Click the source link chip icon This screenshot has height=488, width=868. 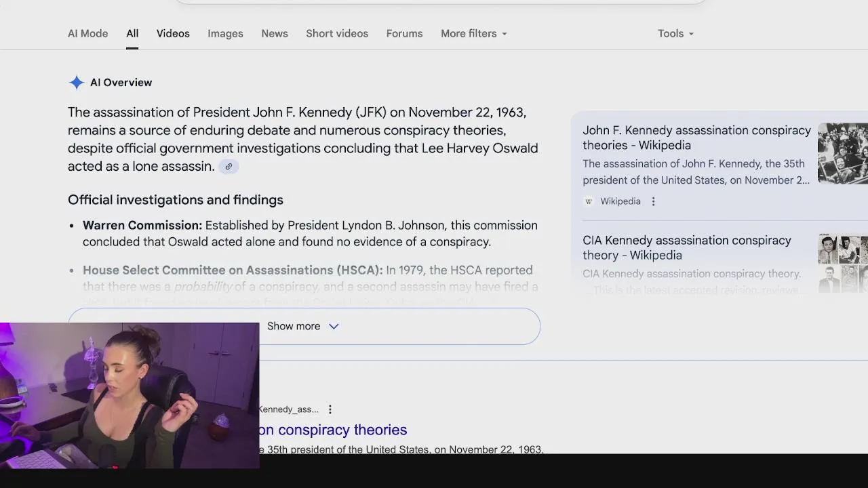[229, 167]
